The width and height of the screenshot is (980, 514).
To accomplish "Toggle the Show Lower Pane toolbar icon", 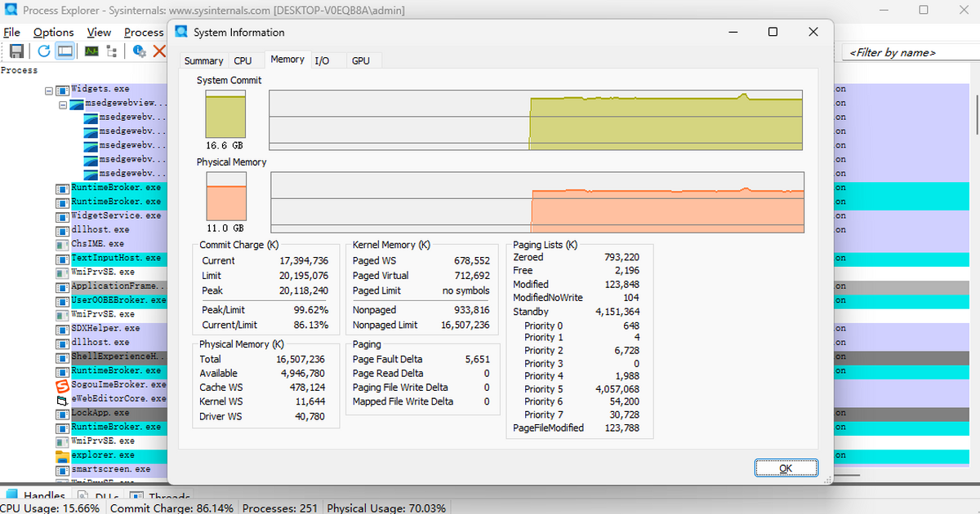I will [x=65, y=51].
